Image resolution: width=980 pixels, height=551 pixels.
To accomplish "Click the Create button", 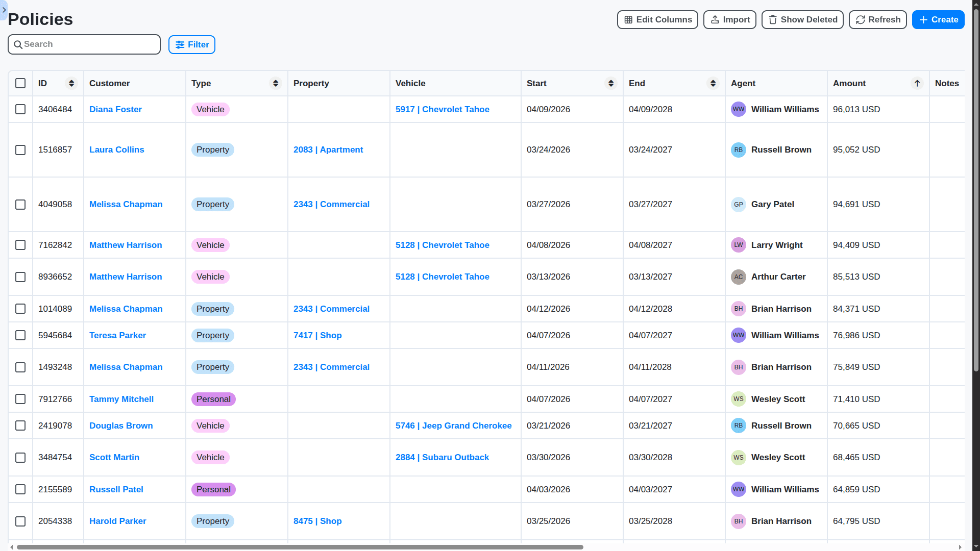I will click(938, 19).
